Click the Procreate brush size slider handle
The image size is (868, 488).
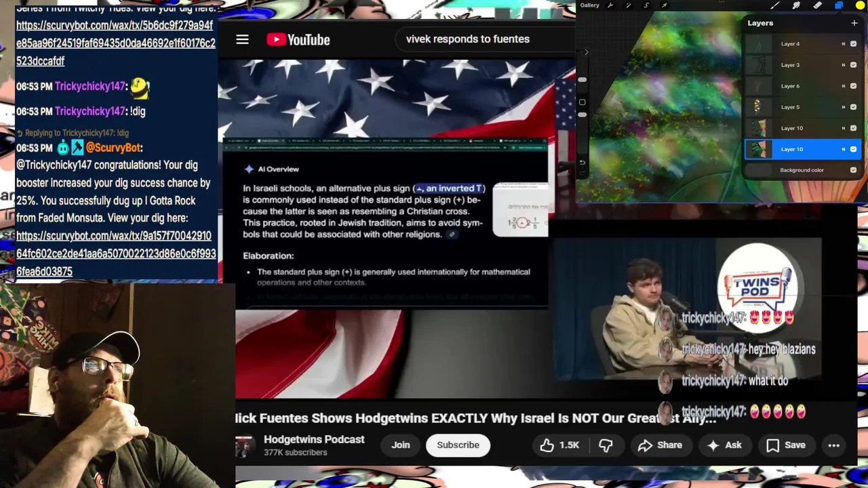click(x=582, y=80)
